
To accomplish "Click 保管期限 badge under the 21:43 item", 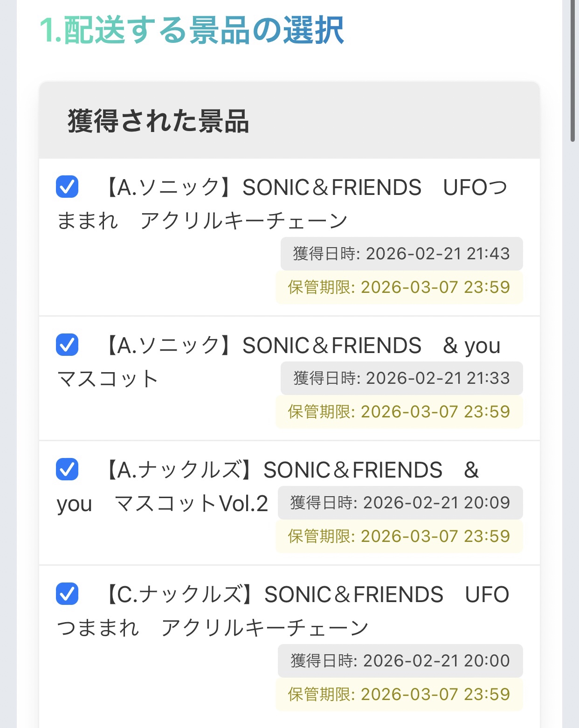I will pyautogui.click(x=399, y=287).
